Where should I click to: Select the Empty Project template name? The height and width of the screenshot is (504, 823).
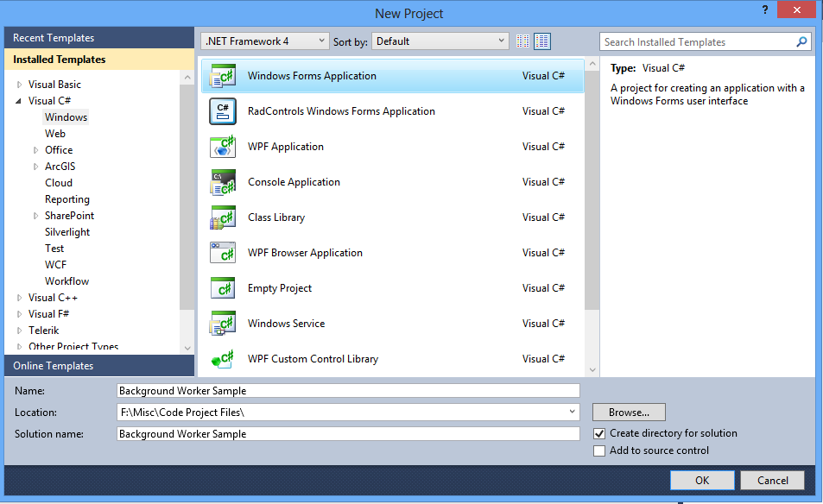280,288
